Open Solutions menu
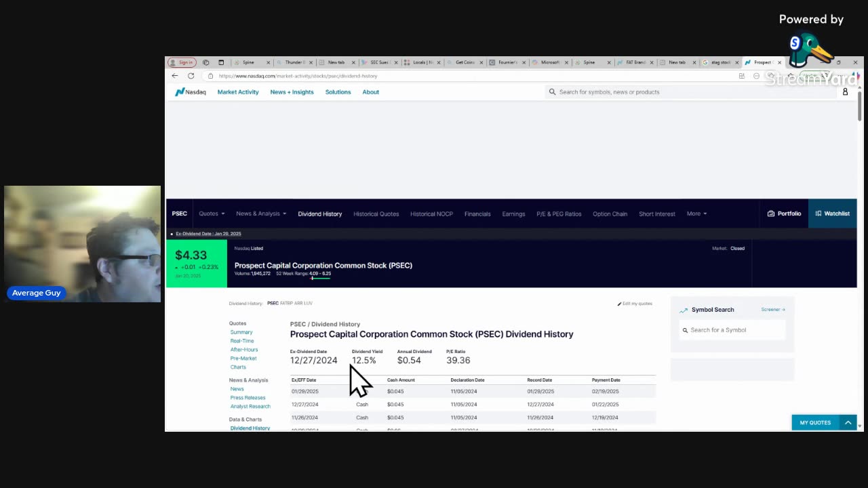 coord(338,92)
